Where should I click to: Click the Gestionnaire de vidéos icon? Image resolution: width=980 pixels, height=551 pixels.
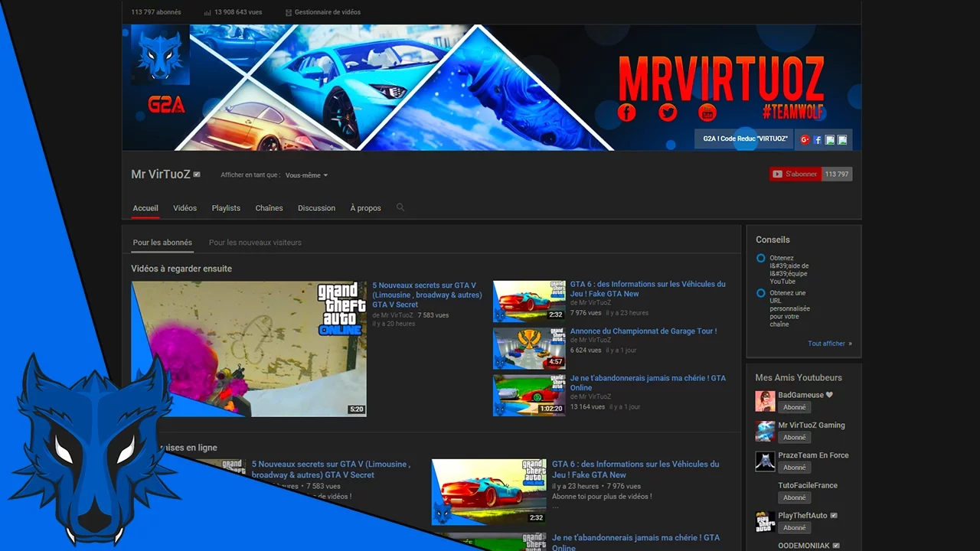click(288, 12)
